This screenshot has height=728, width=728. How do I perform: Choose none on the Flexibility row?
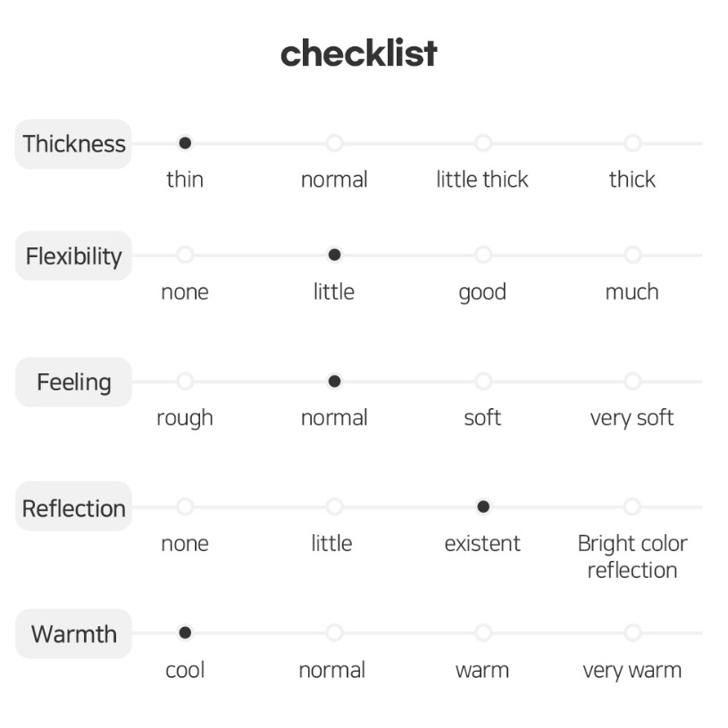click(x=185, y=255)
